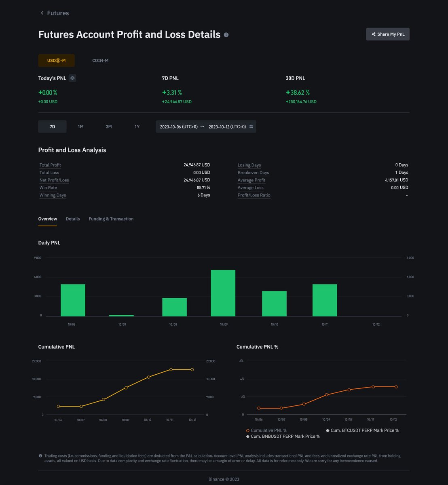This screenshot has height=485, width=448.
Task: Click the Today's PNL +0.00 % value
Action: [48, 93]
